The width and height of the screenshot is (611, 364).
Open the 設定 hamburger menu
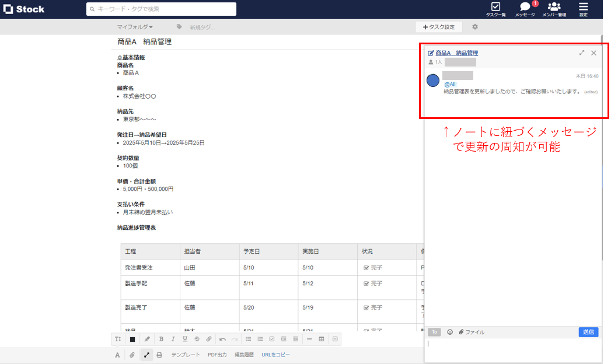click(584, 9)
